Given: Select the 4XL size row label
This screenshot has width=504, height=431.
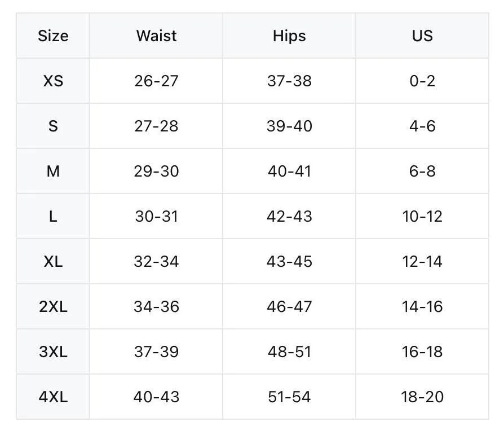Looking at the screenshot, I should coord(53,397).
